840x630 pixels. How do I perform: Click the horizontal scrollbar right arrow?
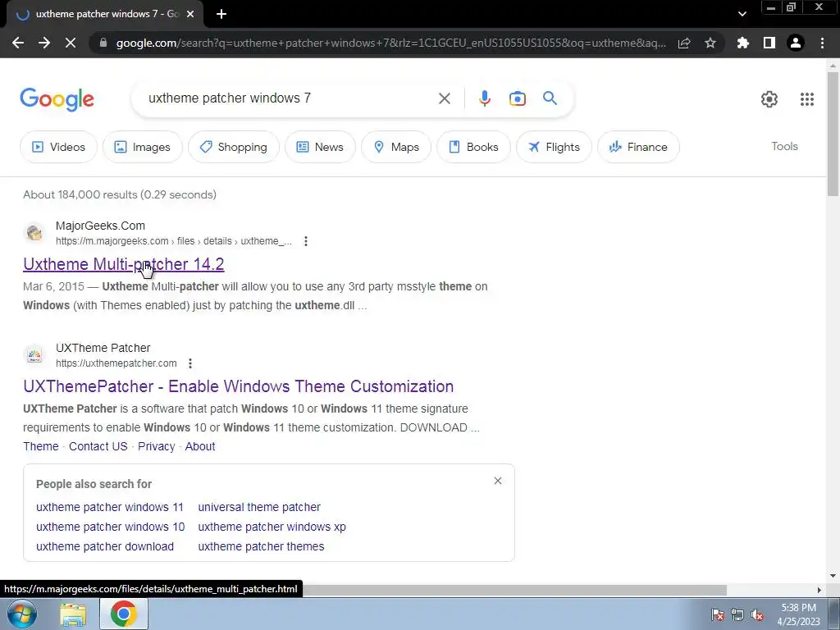coord(819,590)
